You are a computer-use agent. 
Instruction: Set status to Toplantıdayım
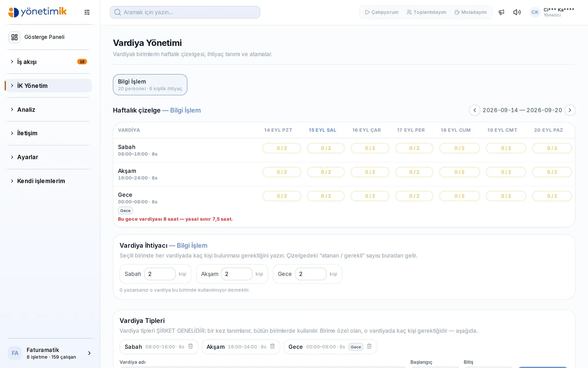(426, 12)
